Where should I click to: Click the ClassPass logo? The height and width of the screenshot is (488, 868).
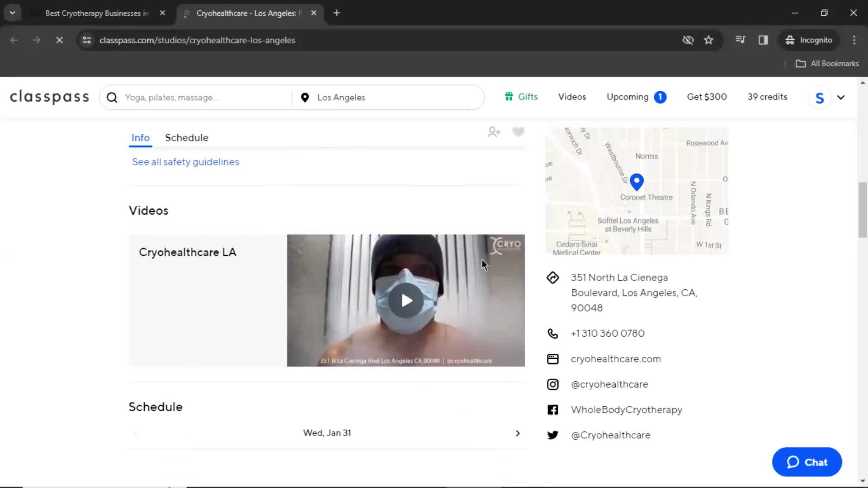50,97
